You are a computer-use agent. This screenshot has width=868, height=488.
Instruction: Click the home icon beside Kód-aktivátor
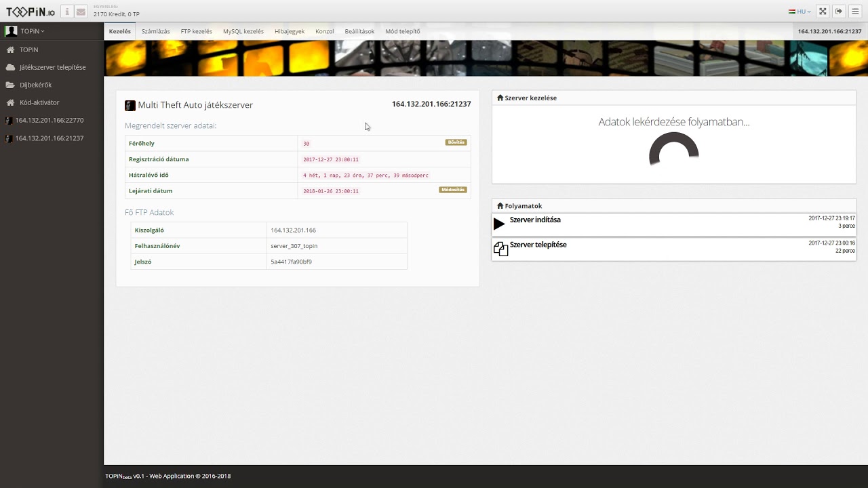point(10,103)
